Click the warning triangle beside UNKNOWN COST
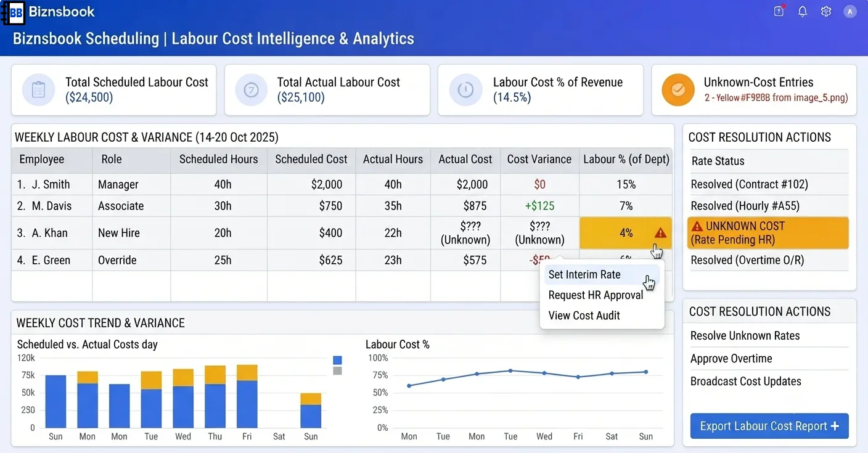This screenshot has width=868, height=453. [697, 226]
